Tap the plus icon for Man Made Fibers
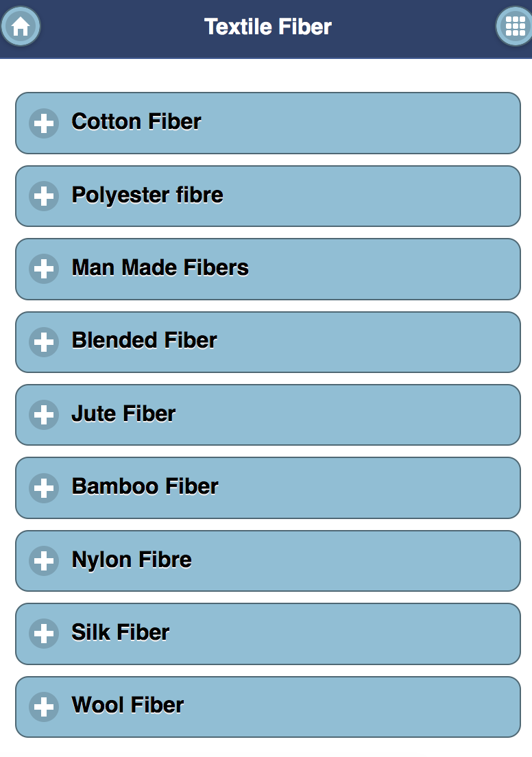532x757 pixels. tap(44, 269)
